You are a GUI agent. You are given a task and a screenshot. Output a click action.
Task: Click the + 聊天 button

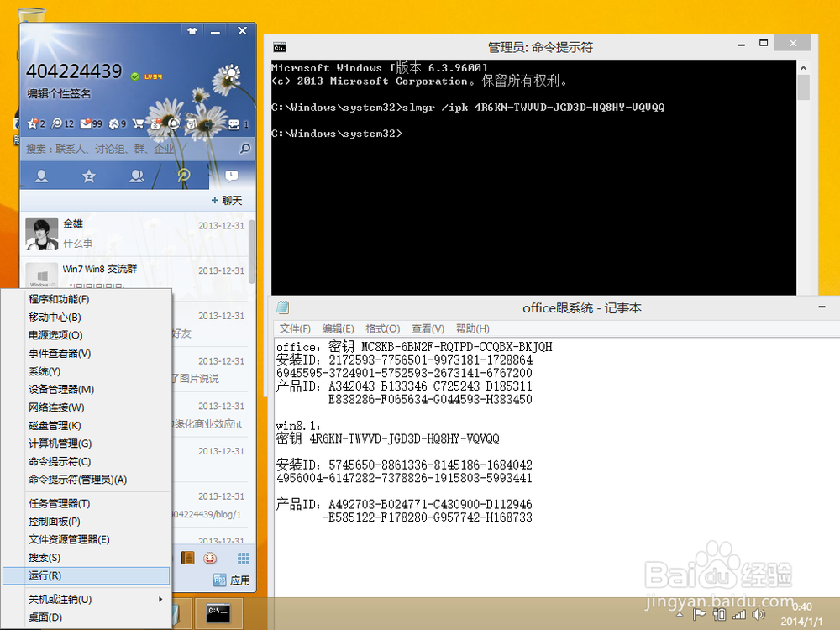[x=227, y=201]
